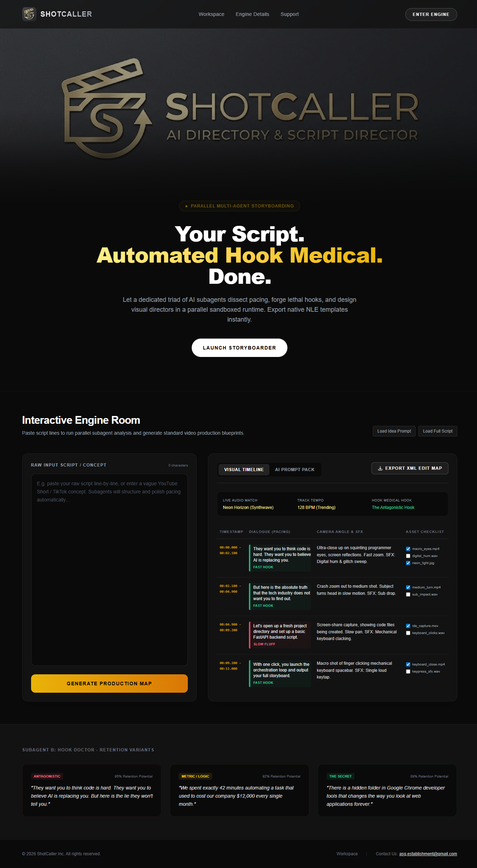This screenshot has width=477, height=868.
Task: Click Launch Storyboarder button
Action: click(239, 348)
